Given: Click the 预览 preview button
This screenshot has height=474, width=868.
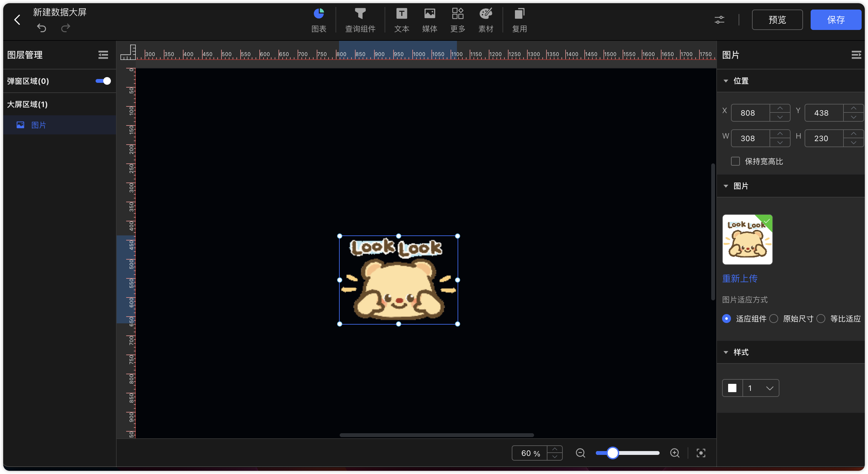Looking at the screenshot, I should pyautogui.click(x=777, y=20).
